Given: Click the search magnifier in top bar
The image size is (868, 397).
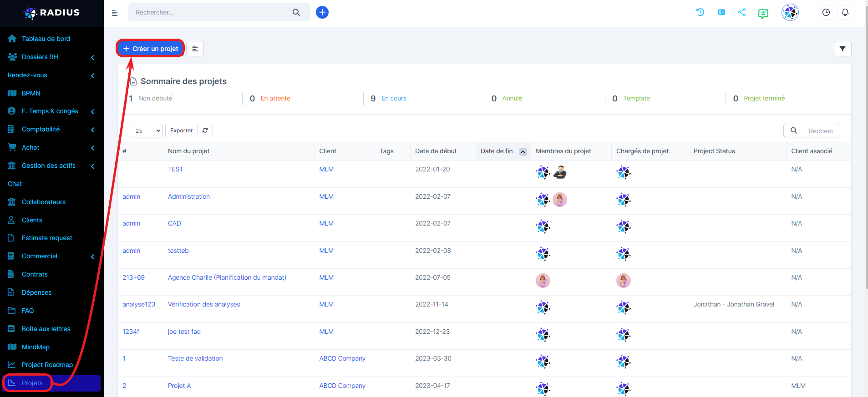Looking at the screenshot, I should coord(296,12).
